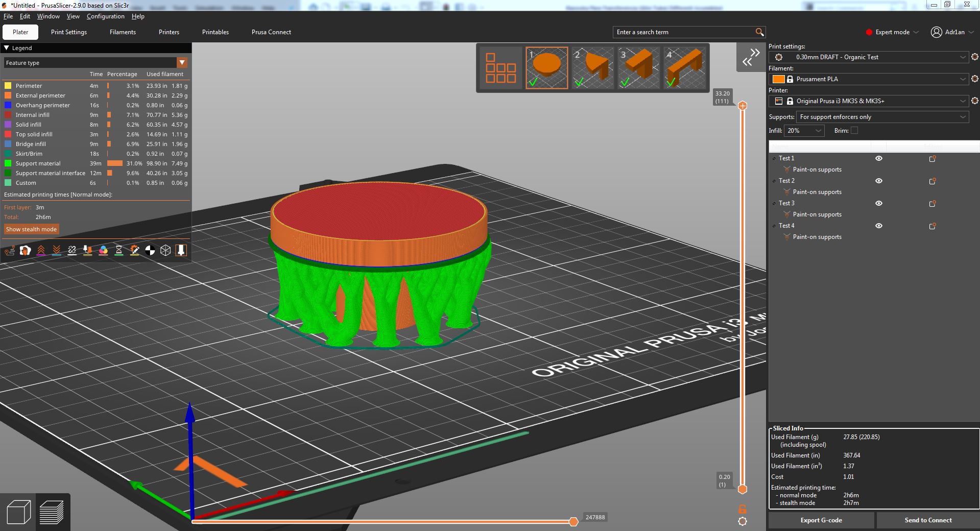Open the Infill 20% dropdown
980x531 pixels.
804,131
